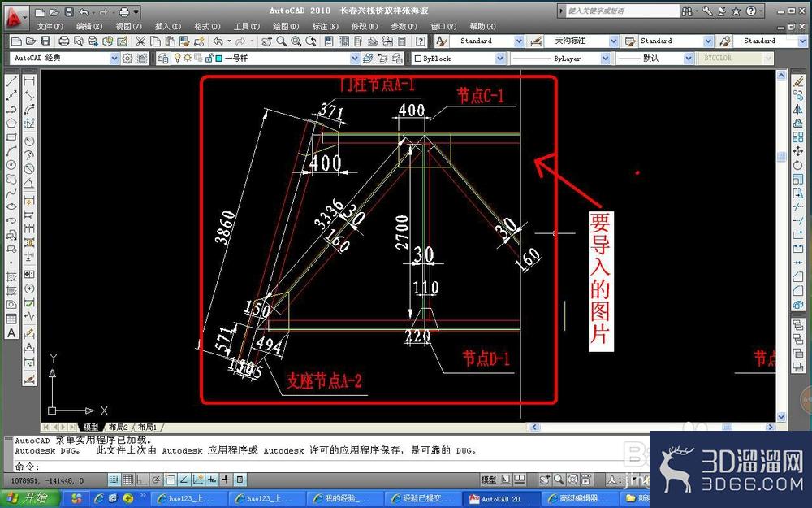Expand the text style Standard dropdown
Image resolution: width=812 pixels, height=508 pixels.
(519, 41)
